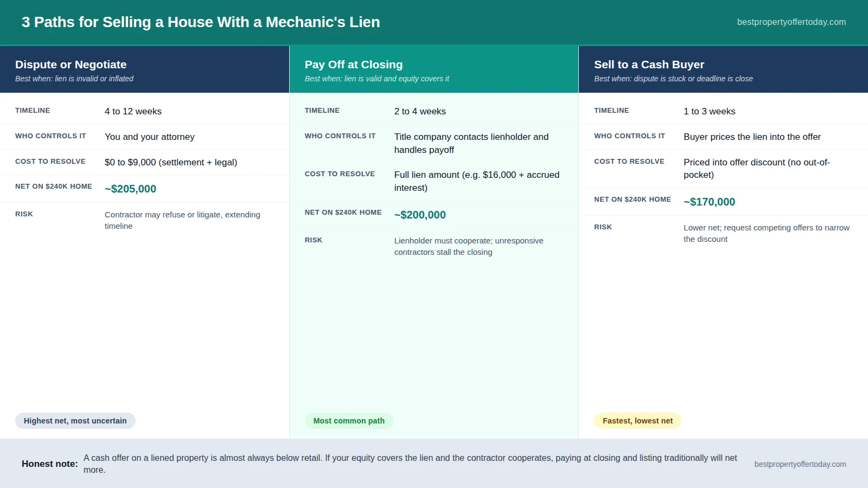The image size is (868, 488).
Task: Click 'Best when: dispute is stuck' subtitle
Action: pyautogui.click(x=673, y=79)
